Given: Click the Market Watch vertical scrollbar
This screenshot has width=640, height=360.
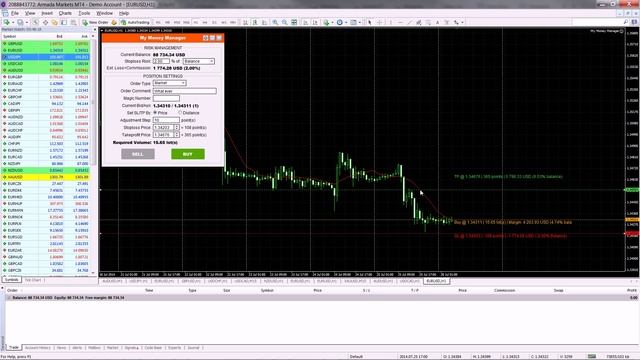Looking at the screenshot, I should [93, 155].
